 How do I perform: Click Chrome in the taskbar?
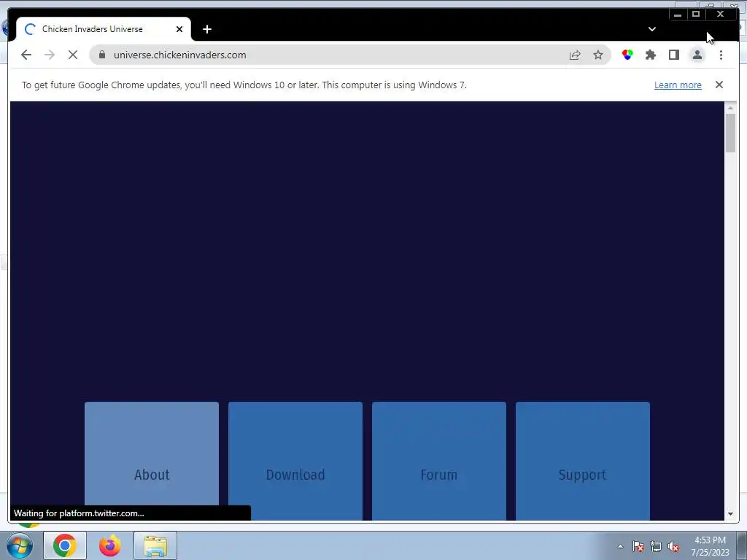point(65,545)
